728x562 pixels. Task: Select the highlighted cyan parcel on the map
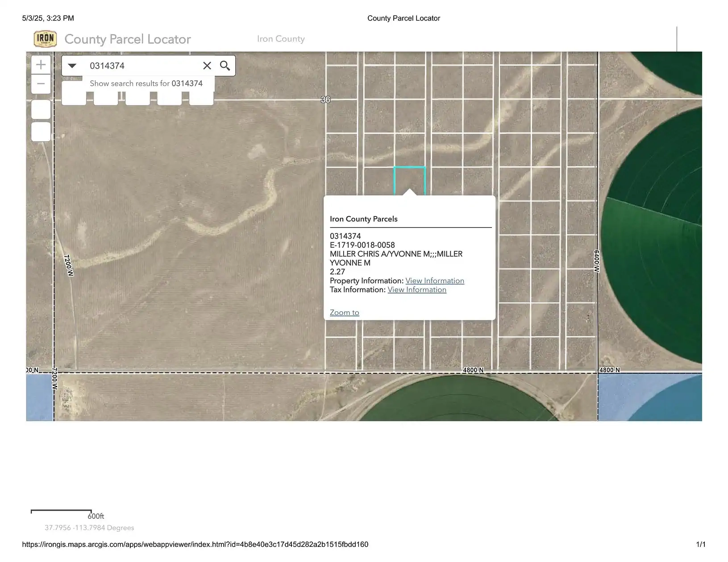[x=409, y=178]
